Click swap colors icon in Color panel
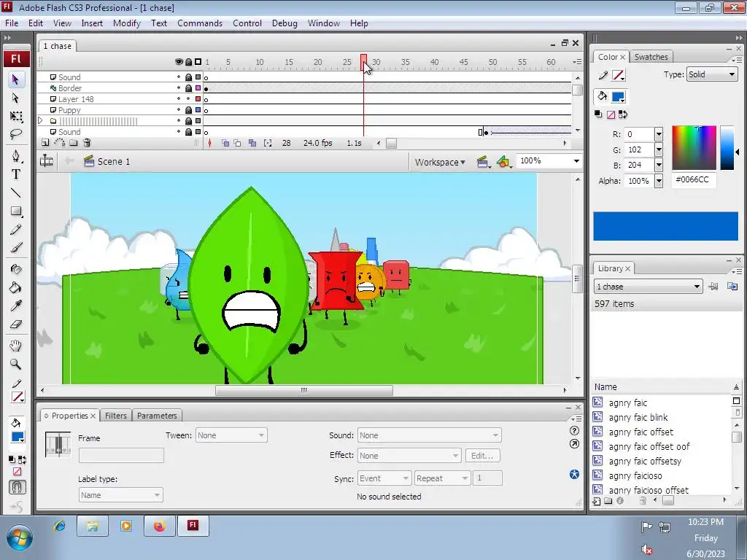Image resolution: width=747 pixels, height=560 pixels. (x=623, y=114)
